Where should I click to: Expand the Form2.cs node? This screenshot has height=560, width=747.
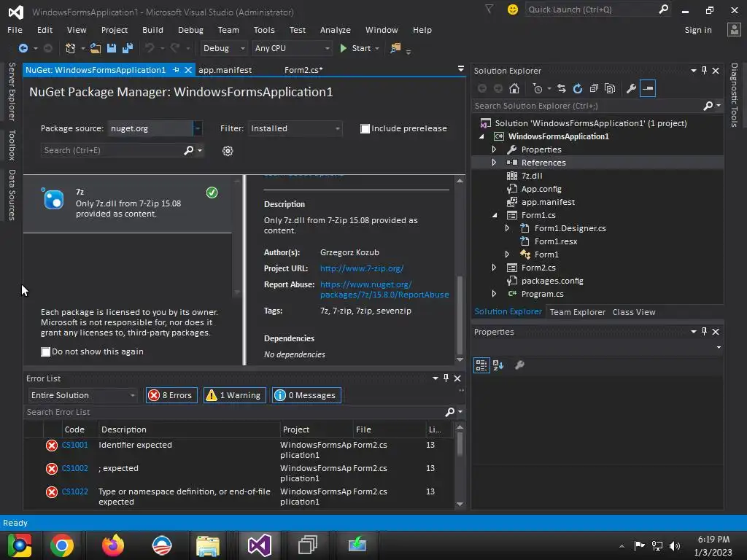coord(494,268)
